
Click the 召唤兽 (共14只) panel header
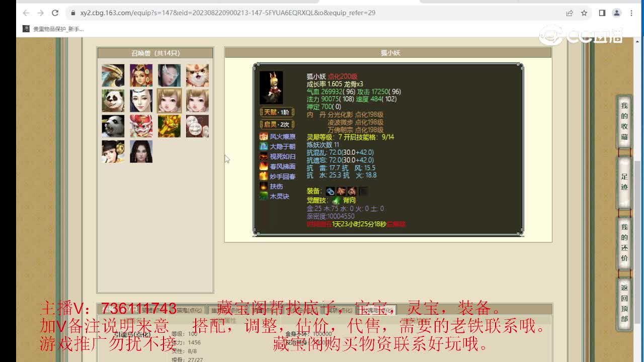155,53
